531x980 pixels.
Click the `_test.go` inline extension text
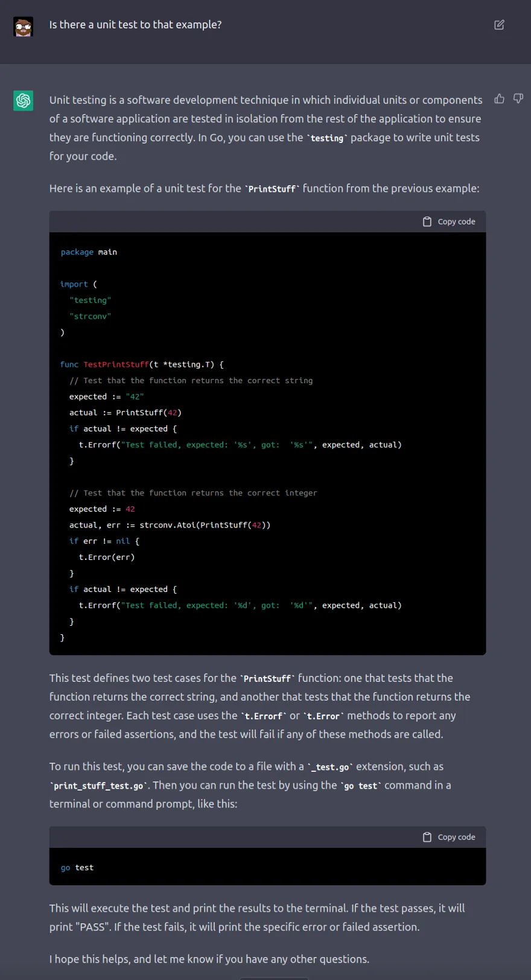click(x=329, y=767)
